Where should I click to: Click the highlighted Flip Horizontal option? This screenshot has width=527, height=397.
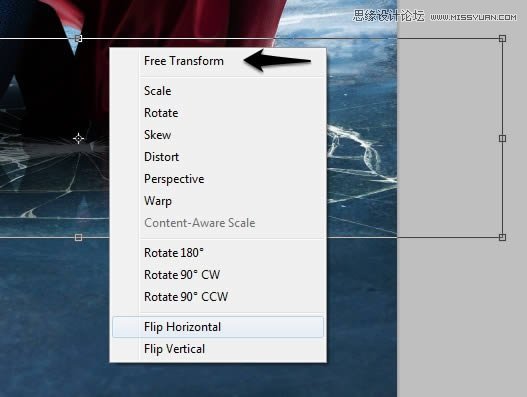pos(218,327)
